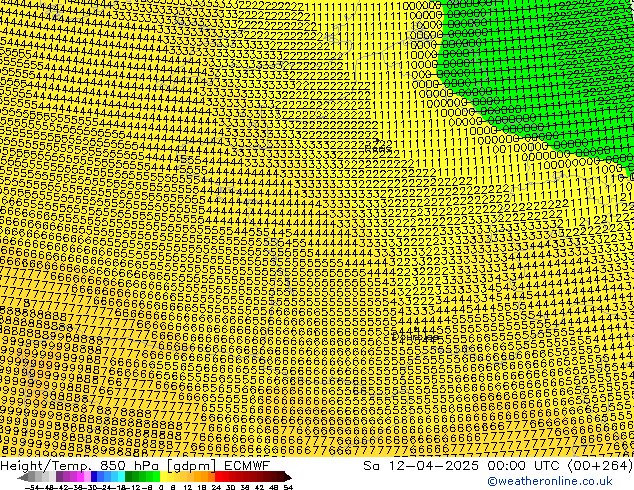Viewport: 634px width, 490px height.
Task: Click the bright red legend swatch
Action: tap(218, 477)
